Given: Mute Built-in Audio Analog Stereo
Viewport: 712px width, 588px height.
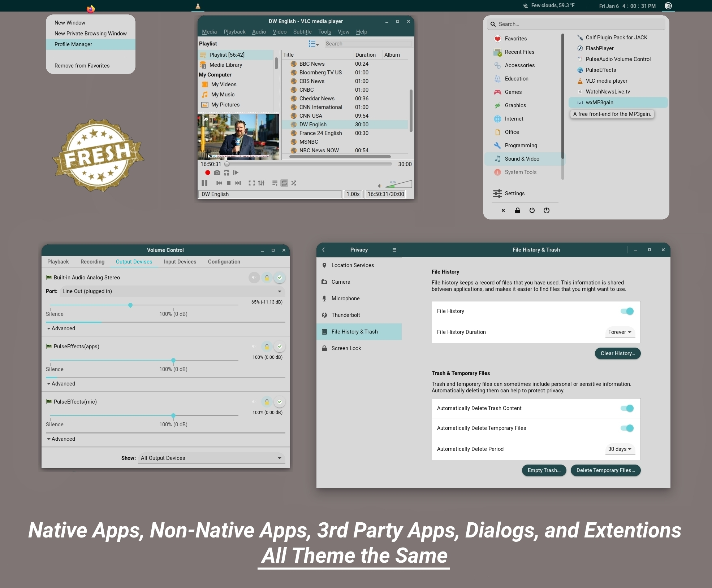Looking at the screenshot, I should click(254, 278).
